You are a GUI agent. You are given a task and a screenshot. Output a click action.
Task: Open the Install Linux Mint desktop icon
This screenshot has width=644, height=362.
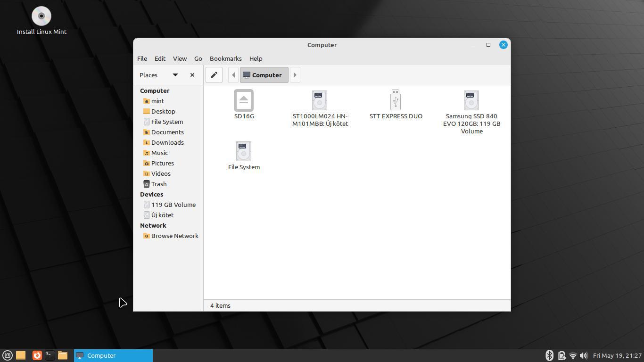tap(41, 21)
